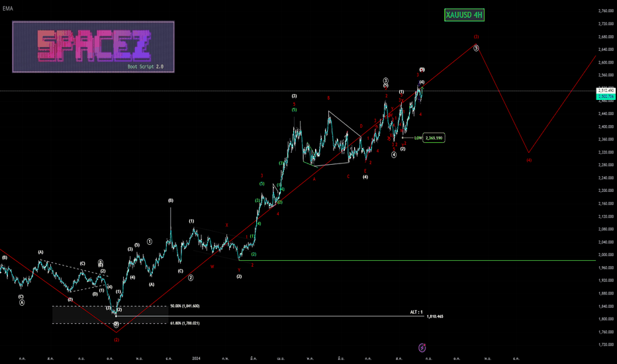Click the 2024 label on time axis
The width and height of the screenshot is (617, 364).
click(x=197, y=358)
